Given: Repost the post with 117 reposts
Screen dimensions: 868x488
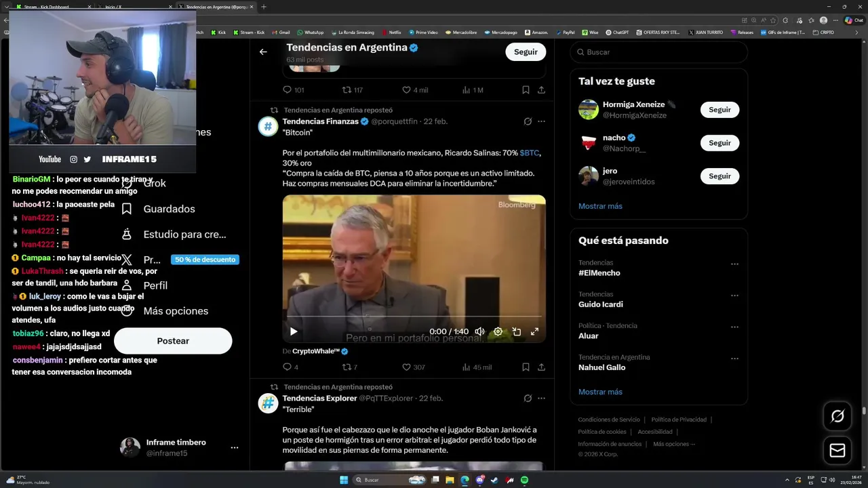Looking at the screenshot, I should 353,89.
